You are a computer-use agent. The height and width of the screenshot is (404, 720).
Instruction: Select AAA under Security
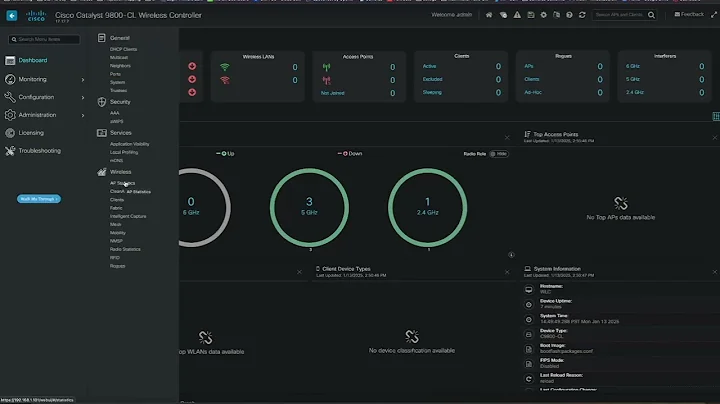click(x=114, y=113)
